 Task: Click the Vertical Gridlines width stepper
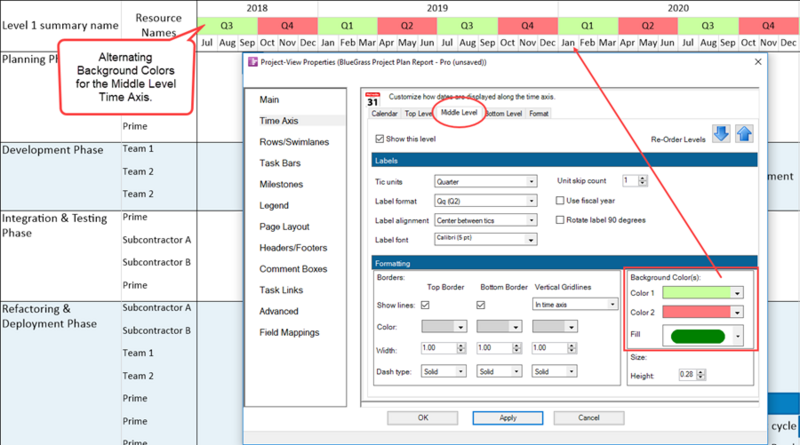(572, 348)
